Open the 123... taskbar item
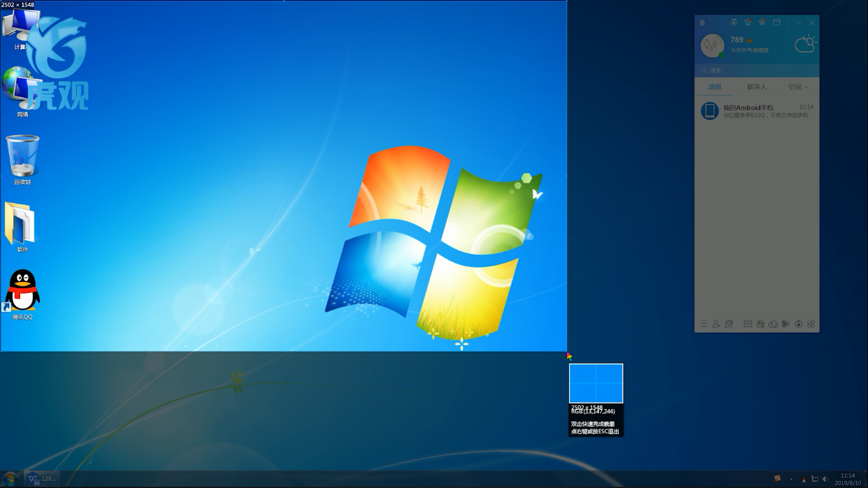Screen dimensions: 868x488 tap(42, 478)
